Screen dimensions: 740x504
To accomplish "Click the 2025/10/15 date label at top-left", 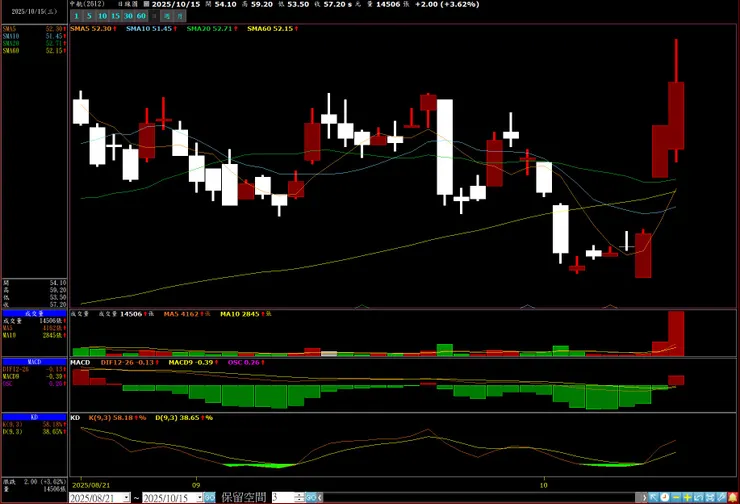I will tap(34, 11).
